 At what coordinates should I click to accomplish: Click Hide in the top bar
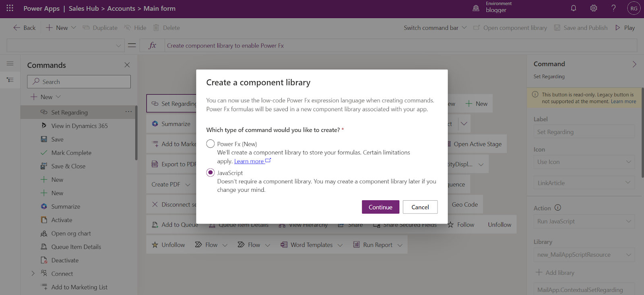click(x=135, y=28)
